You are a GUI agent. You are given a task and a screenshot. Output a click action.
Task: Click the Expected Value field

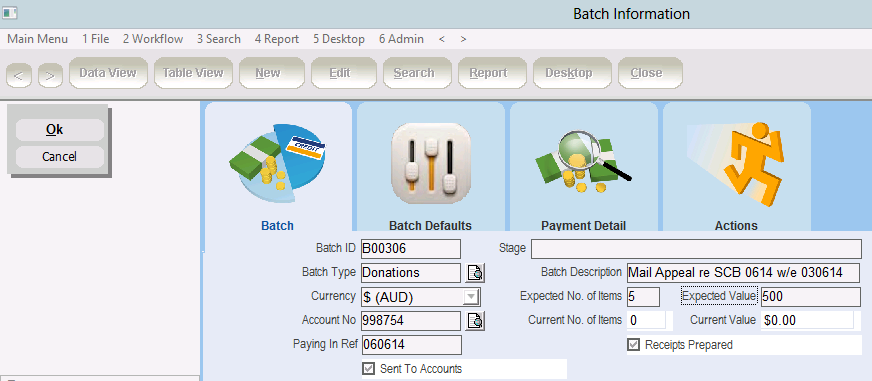click(x=811, y=297)
